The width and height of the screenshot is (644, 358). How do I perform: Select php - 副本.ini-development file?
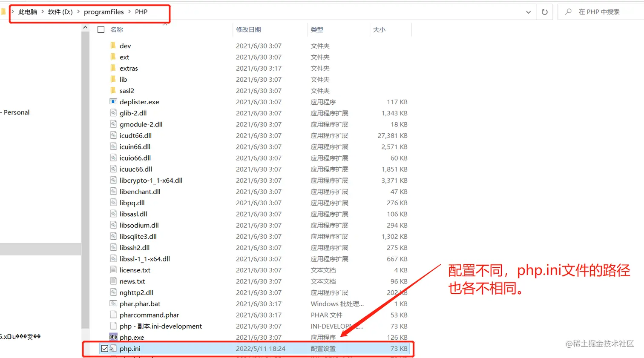point(161,326)
